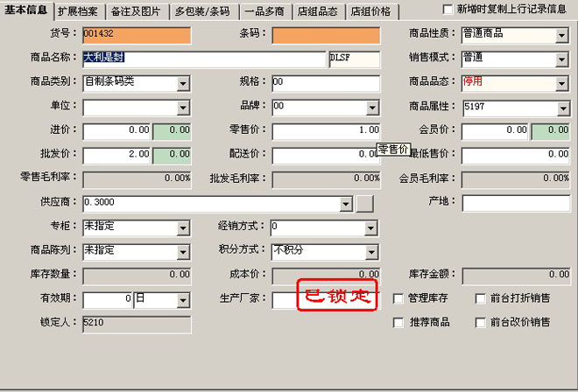Go to the 一品多商 tab
Screen dimensions: 578x392
[265, 11]
